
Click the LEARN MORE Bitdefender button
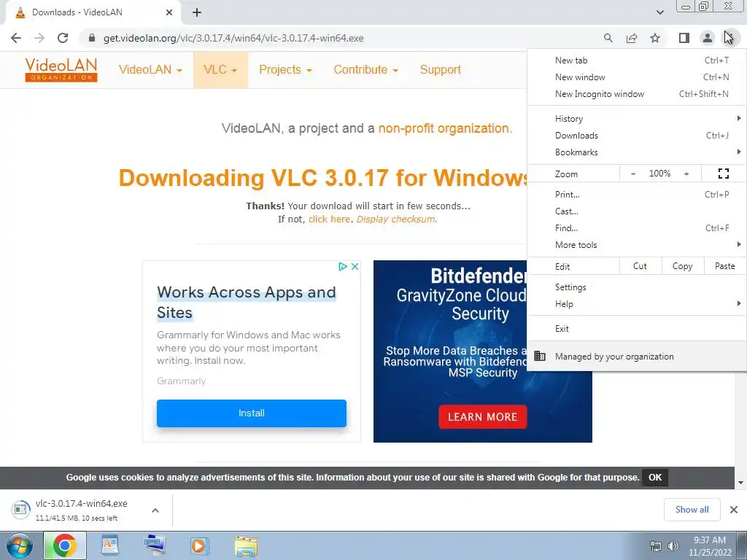483,417
